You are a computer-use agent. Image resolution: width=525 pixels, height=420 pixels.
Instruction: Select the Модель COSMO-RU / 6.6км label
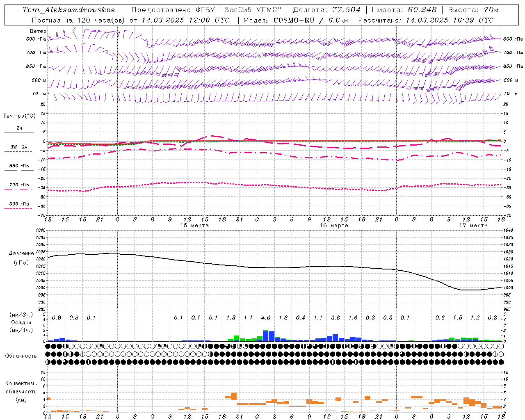click(x=296, y=20)
